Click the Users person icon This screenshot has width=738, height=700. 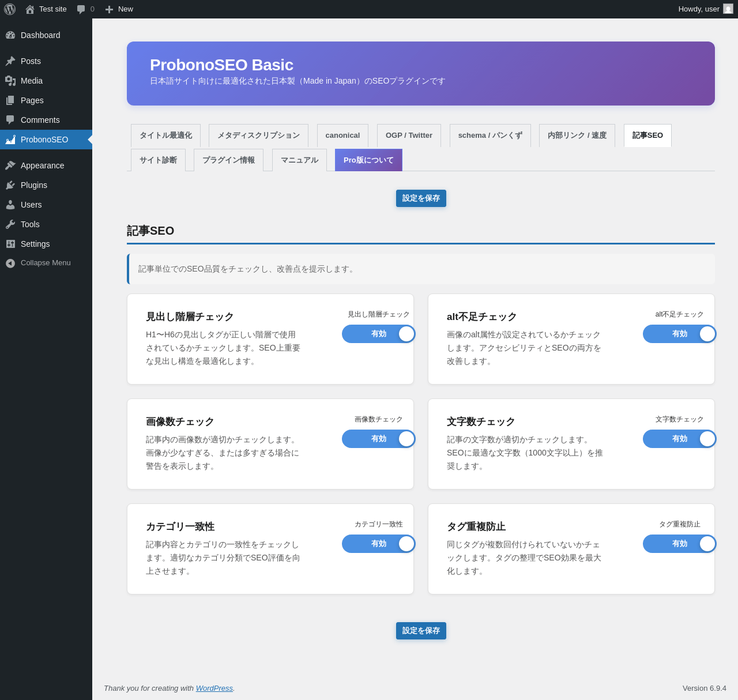[10, 205]
